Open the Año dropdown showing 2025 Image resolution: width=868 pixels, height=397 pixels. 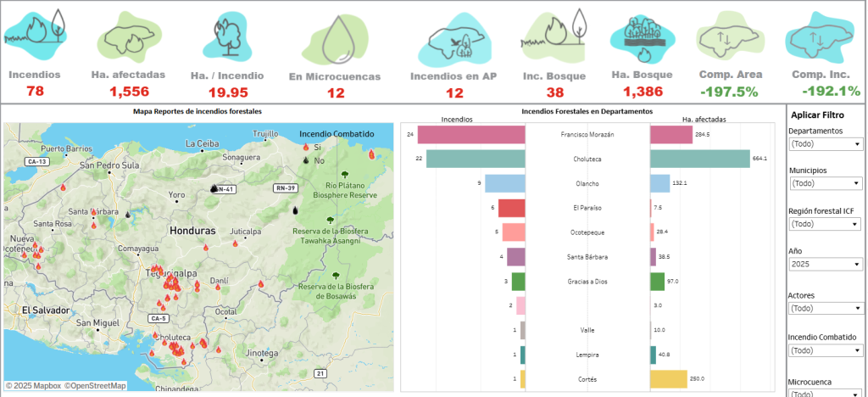[826, 264]
